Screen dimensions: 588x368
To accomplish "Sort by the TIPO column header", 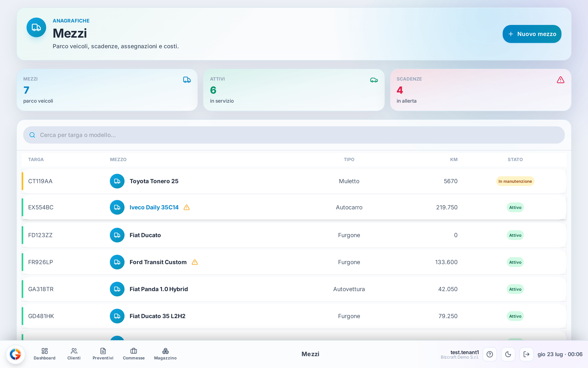I will click(x=349, y=159).
